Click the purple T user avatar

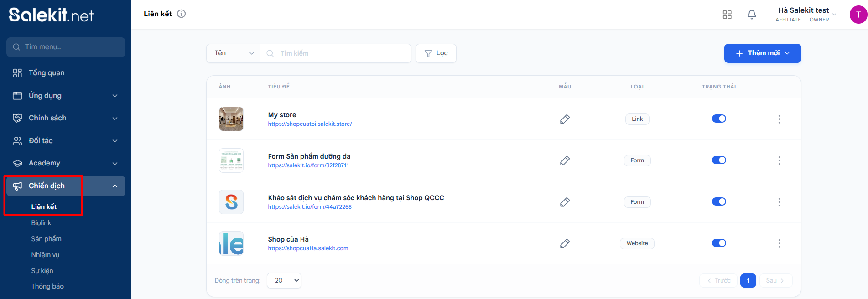coord(858,15)
